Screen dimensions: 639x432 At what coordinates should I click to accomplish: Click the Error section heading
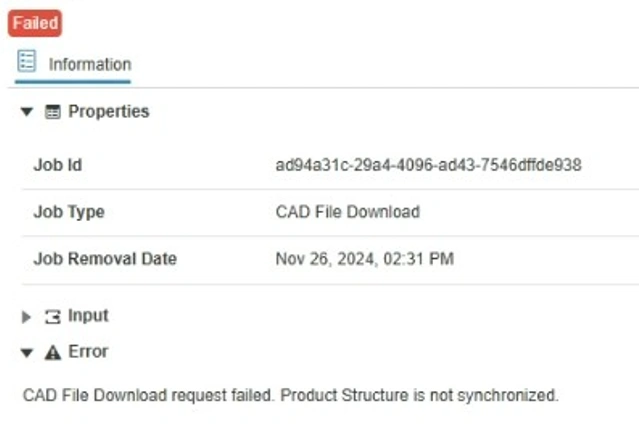(x=88, y=352)
